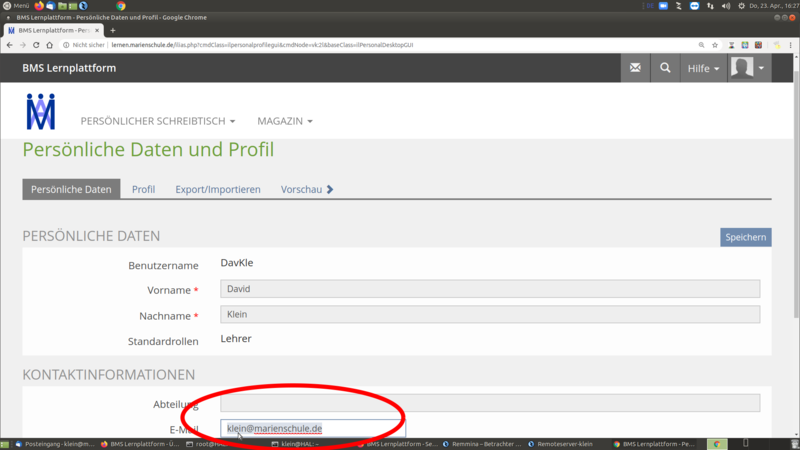
Task: Click the Nachname text field
Action: (x=490, y=314)
